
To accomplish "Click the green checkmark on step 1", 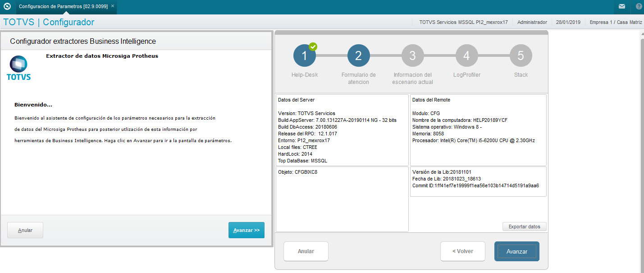I will pyautogui.click(x=313, y=46).
